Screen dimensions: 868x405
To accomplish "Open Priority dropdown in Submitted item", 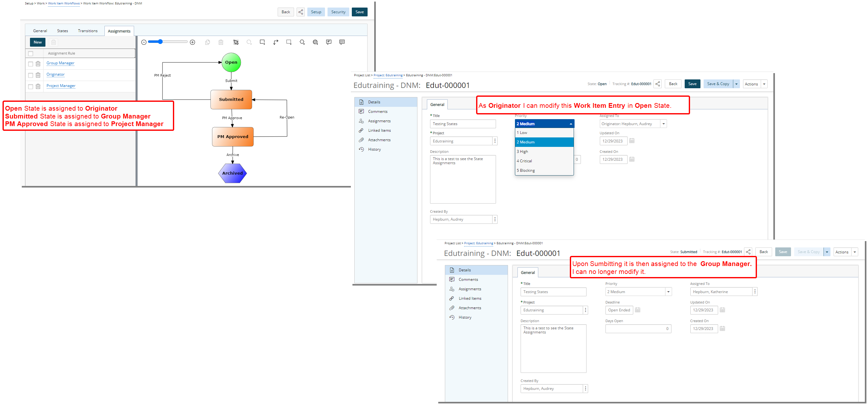I will pyautogui.click(x=669, y=292).
